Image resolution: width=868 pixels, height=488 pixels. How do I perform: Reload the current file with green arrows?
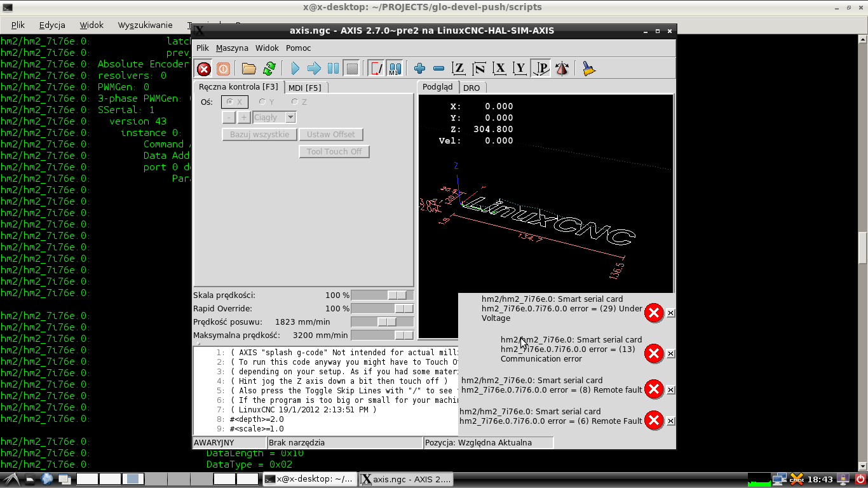tap(269, 69)
